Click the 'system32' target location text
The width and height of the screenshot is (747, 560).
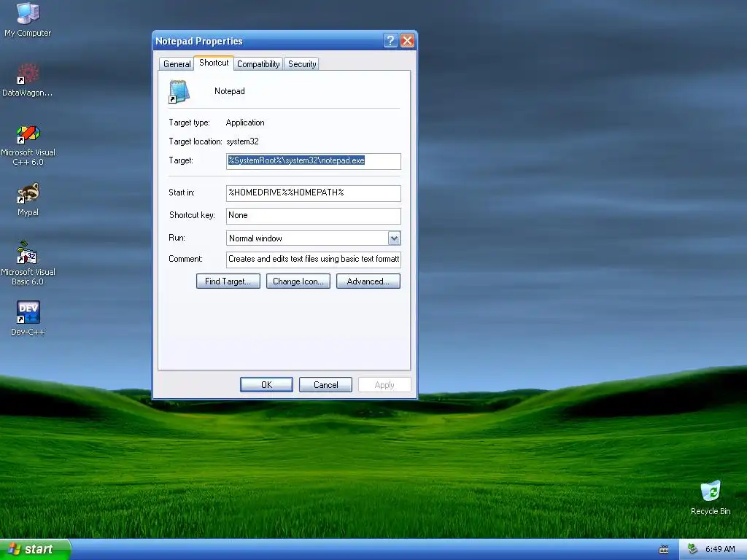(242, 141)
